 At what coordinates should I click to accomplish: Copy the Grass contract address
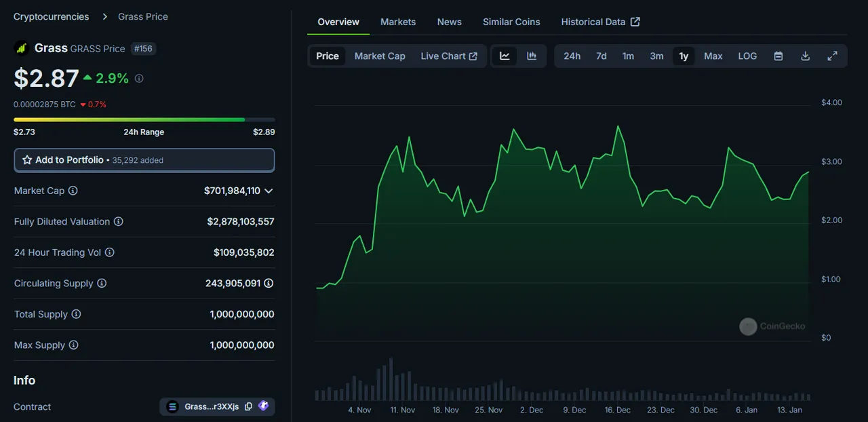(248, 407)
